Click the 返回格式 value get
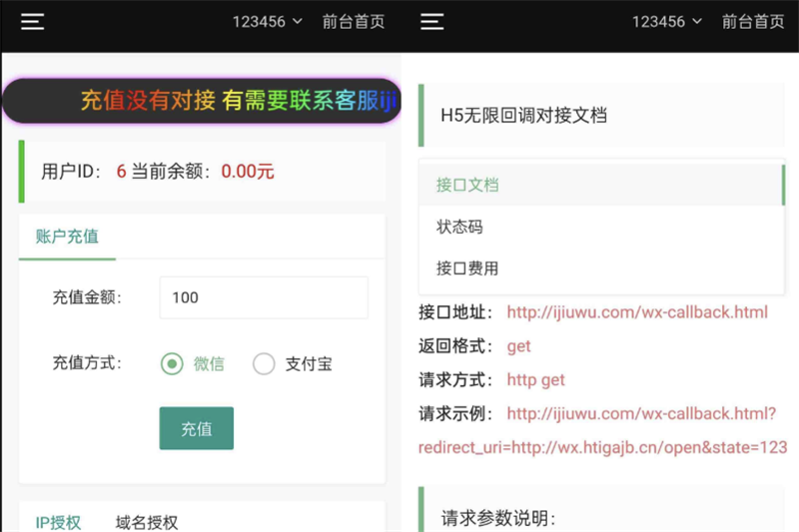The width and height of the screenshot is (799, 532). coord(518,346)
